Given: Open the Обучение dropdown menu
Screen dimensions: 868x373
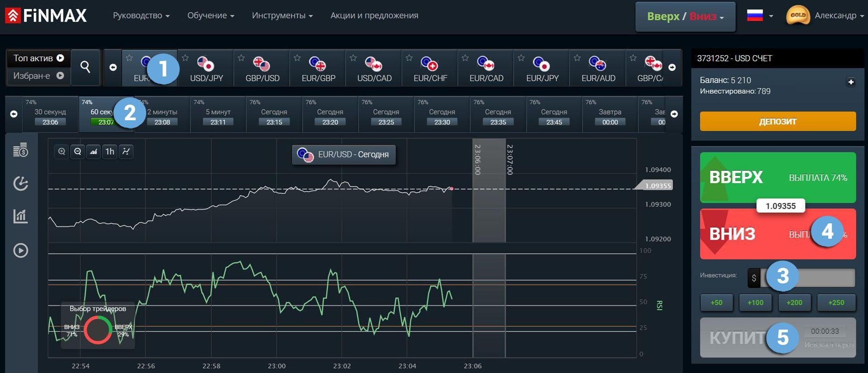Looking at the screenshot, I should (x=211, y=15).
